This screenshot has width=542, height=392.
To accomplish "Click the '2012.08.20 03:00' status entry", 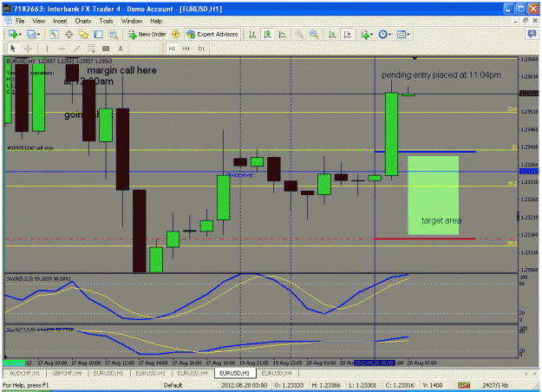I will [244, 385].
